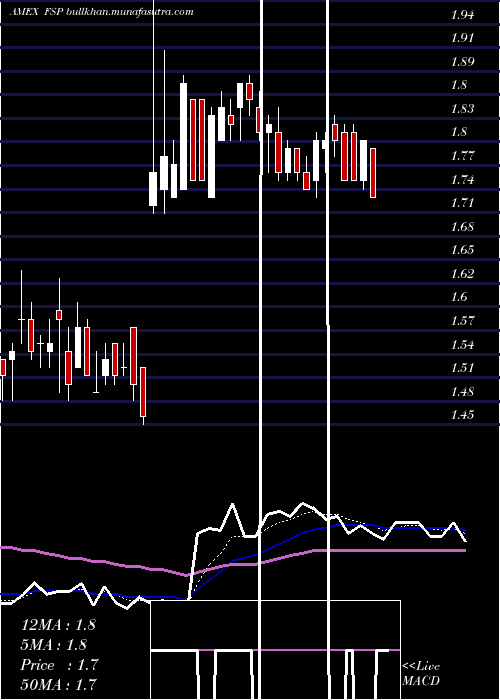Click the 1.65 price axis label

[x=462, y=250]
